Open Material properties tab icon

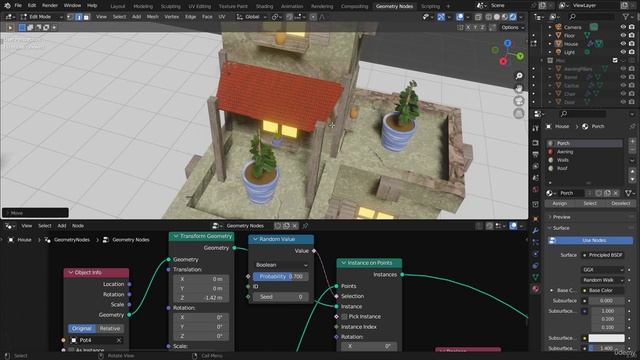(536, 289)
